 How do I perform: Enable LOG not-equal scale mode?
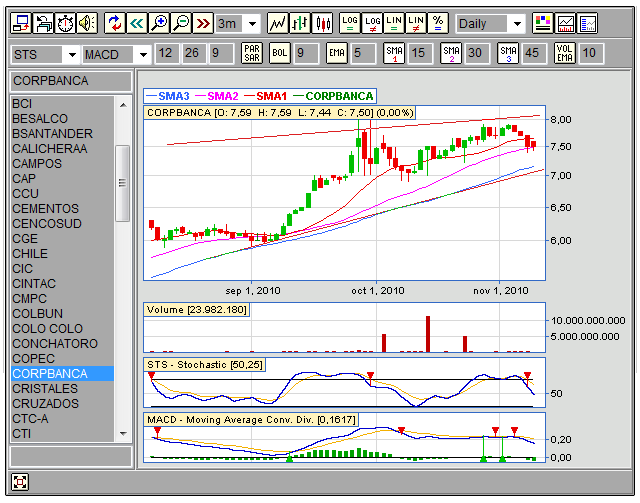pyautogui.click(x=372, y=23)
